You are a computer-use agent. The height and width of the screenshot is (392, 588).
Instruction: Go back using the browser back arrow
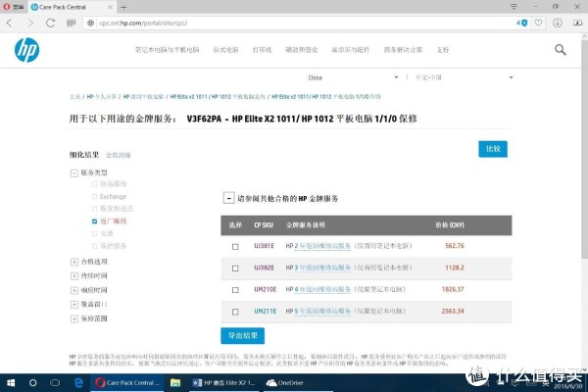[10, 23]
